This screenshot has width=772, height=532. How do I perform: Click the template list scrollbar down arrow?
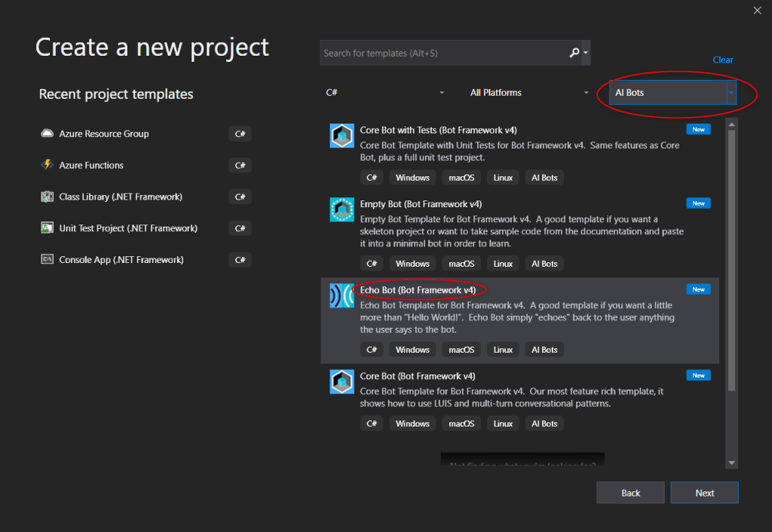click(731, 462)
